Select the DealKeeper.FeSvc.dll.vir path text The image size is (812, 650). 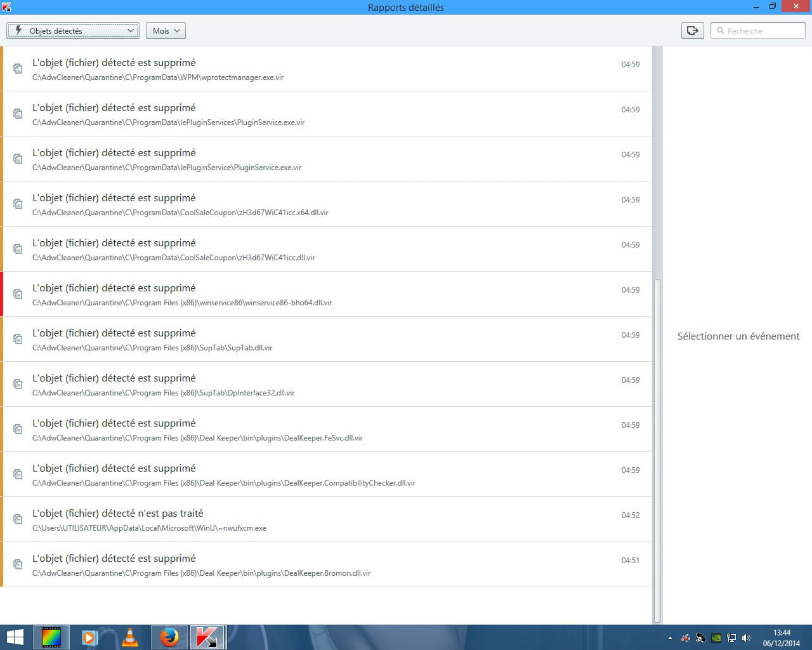pyautogui.click(x=197, y=438)
